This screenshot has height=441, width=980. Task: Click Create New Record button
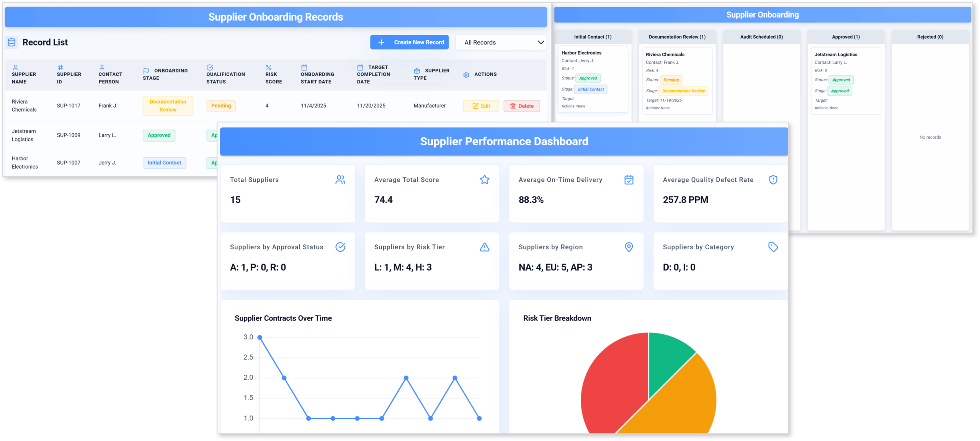pos(409,42)
